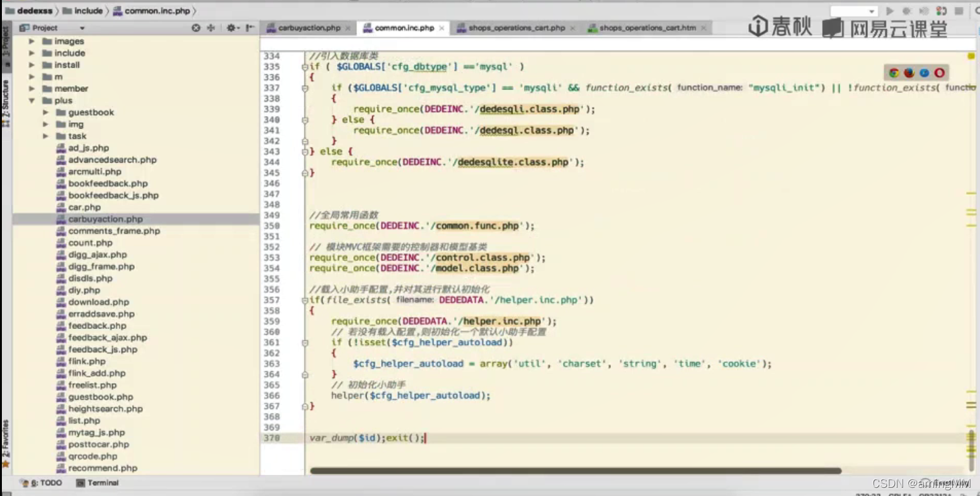
Task: Expand the member folder
Action: (31, 89)
